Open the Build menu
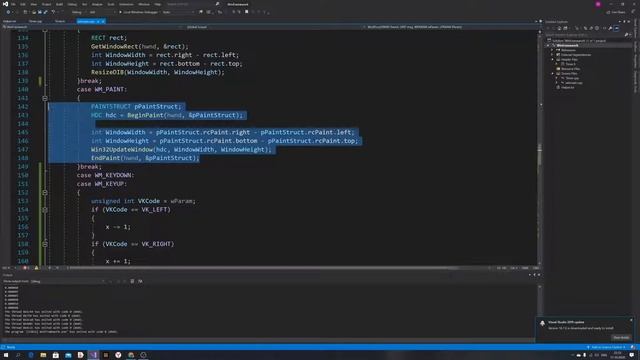This screenshot has width=640, height=360. click(60, 4)
